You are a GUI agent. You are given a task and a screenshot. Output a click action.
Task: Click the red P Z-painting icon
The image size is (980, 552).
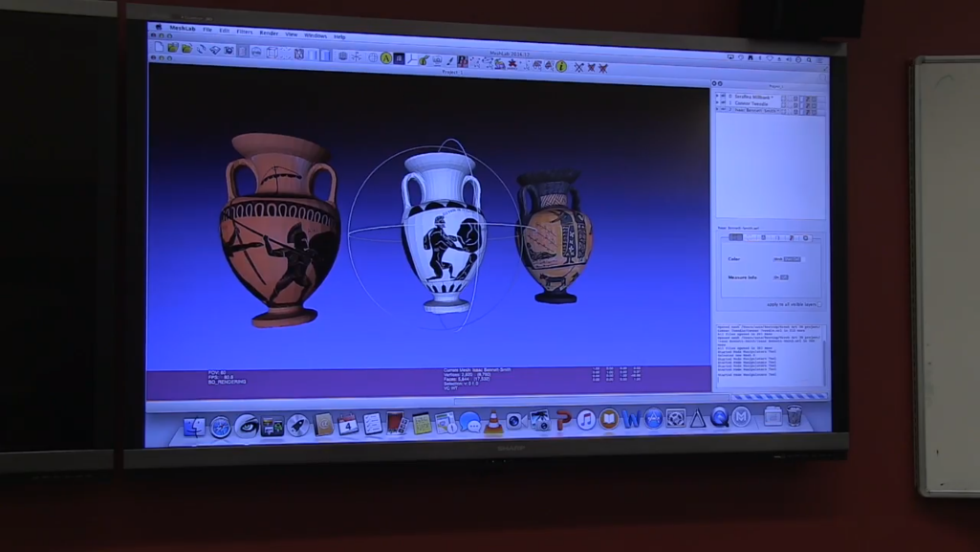(462, 61)
